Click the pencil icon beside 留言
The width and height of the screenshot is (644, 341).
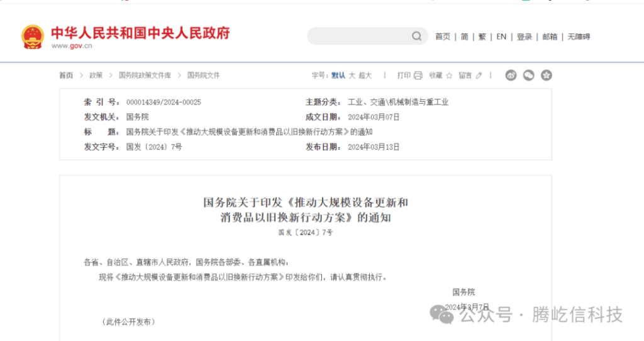[x=479, y=75]
